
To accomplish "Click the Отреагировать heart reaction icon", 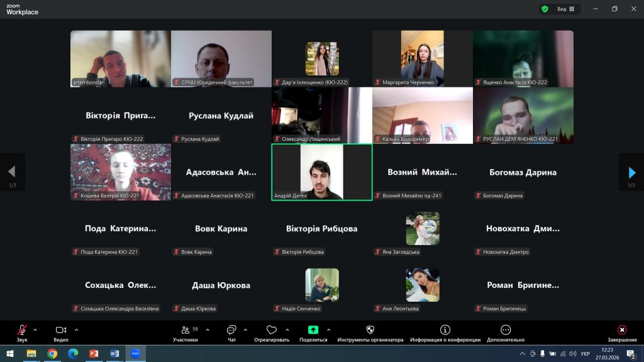I will [x=272, y=331].
